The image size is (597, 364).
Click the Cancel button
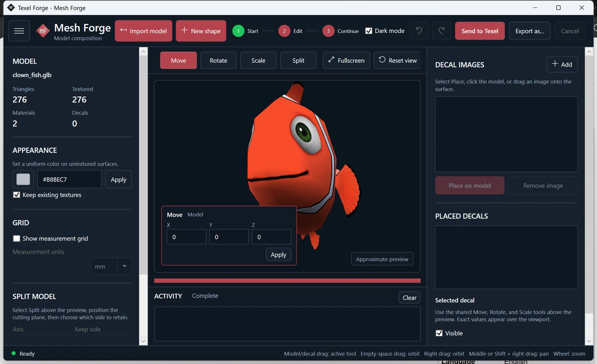[570, 31]
